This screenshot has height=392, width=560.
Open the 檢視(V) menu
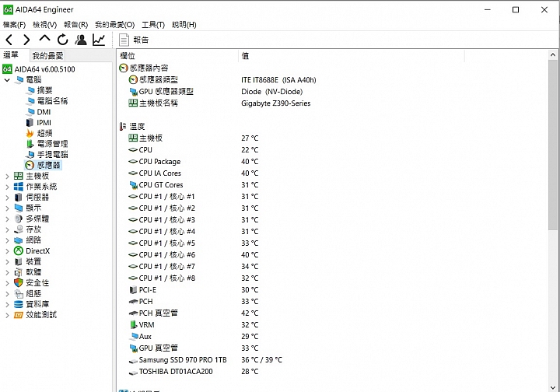pos(44,25)
